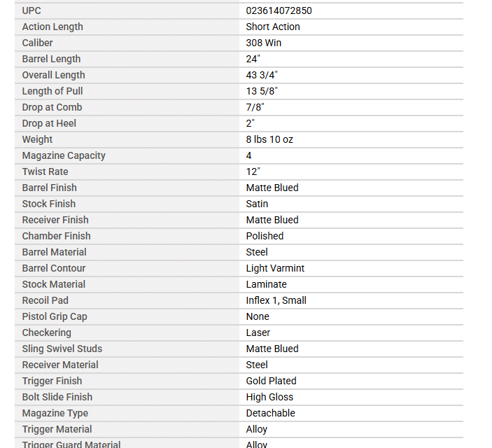Select the Action Length row label

point(52,27)
